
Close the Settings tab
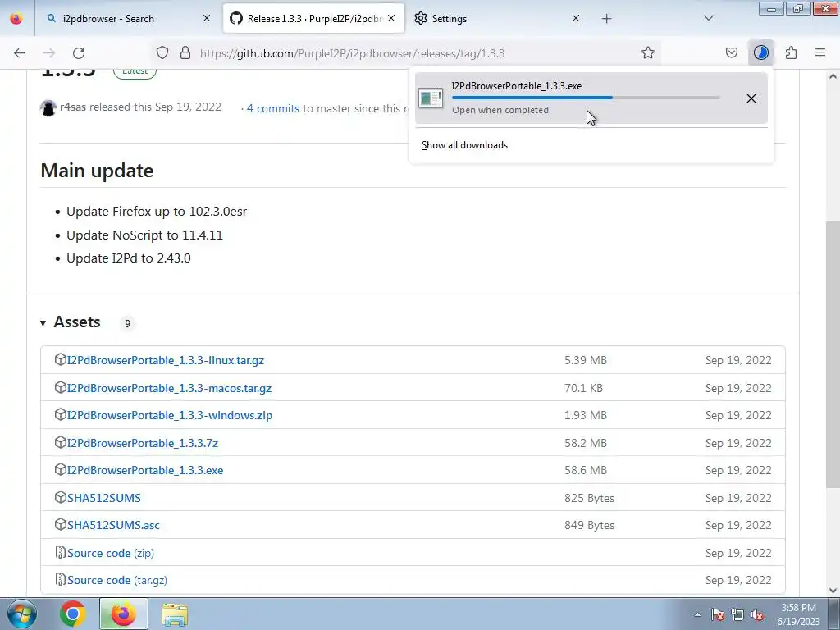coord(576,18)
